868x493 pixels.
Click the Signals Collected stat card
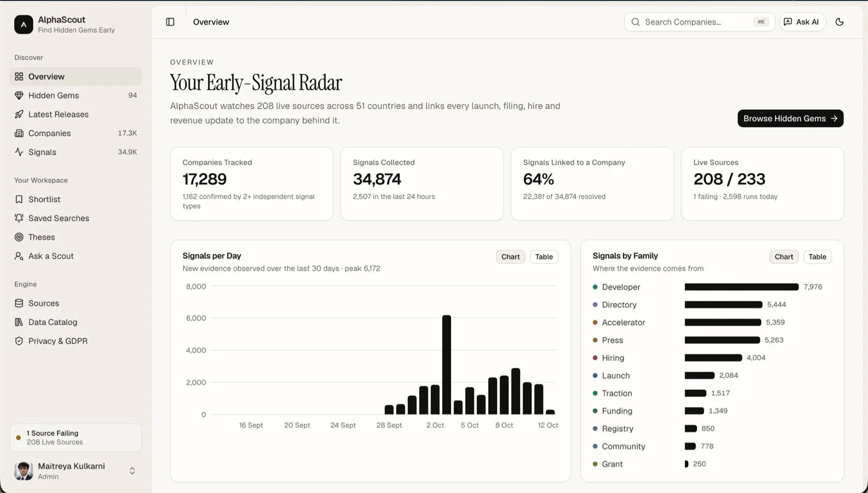pyautogui.click(x=422, y=184)
